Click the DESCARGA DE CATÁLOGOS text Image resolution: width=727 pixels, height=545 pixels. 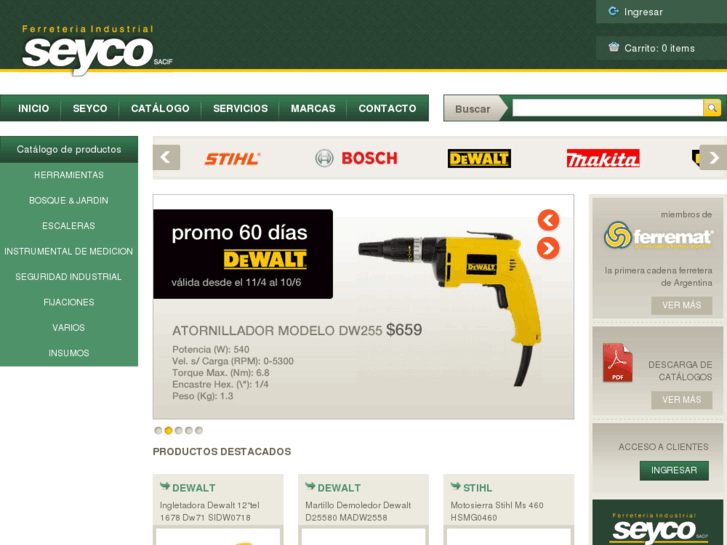click(x=680, y=371)
